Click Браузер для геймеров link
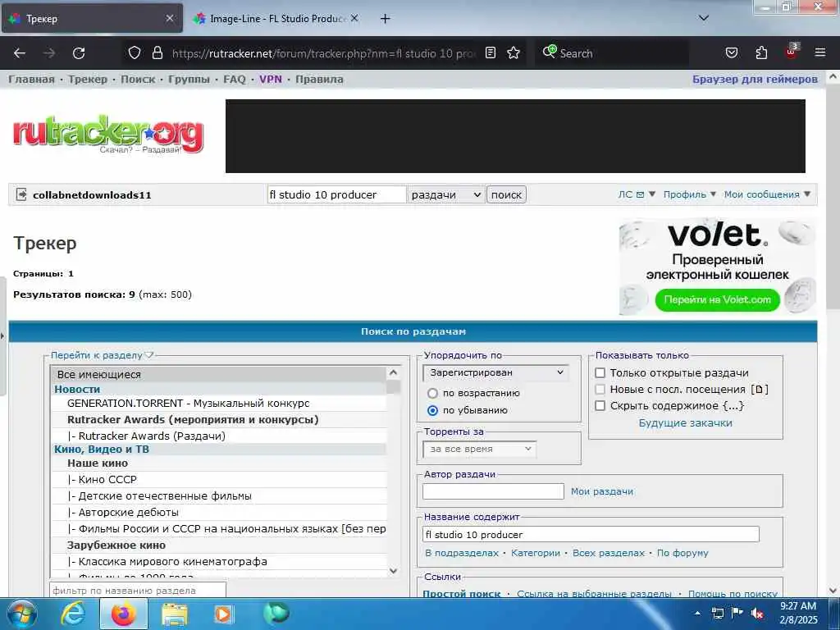This screenshot has width=840, height=630. pos(755,80)
